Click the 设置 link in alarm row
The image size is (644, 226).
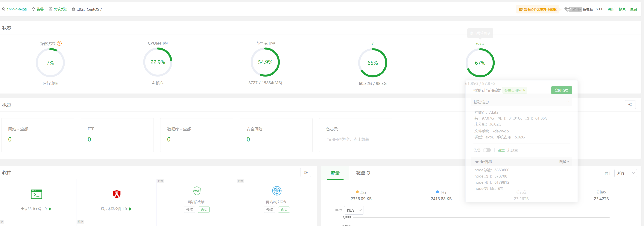(x=501, y=150)
